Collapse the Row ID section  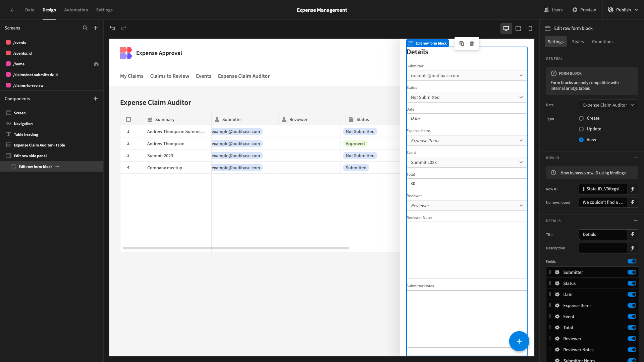[635, 158]
